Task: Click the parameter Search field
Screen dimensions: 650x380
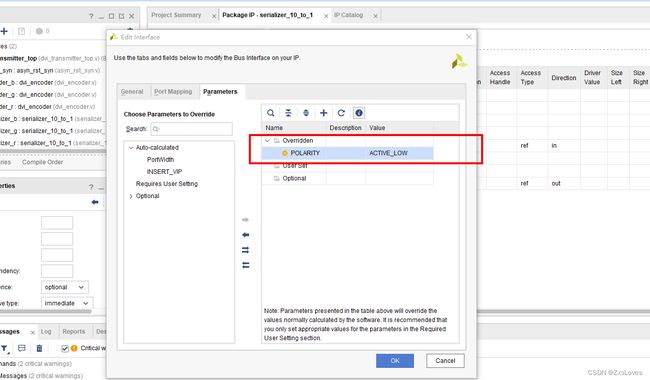Action: pos(192,129)
